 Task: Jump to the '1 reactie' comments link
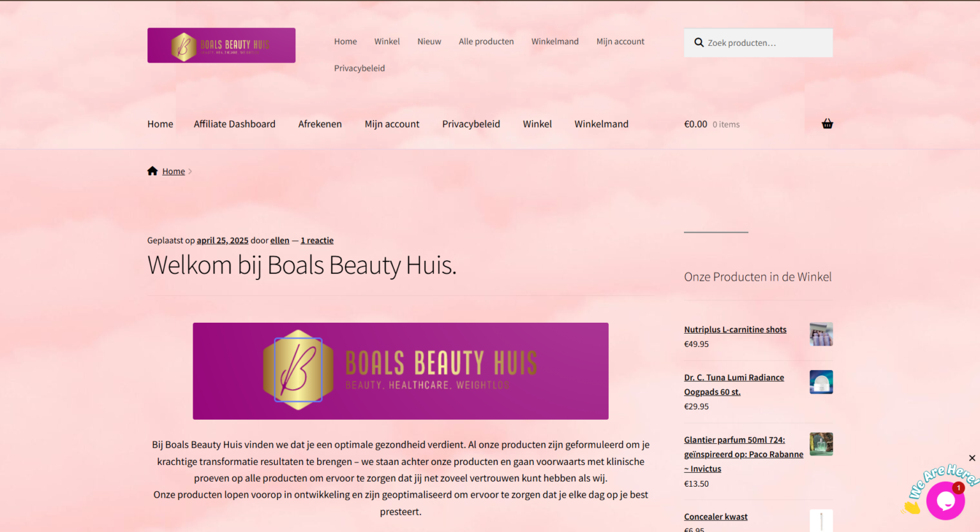(317, 240)
